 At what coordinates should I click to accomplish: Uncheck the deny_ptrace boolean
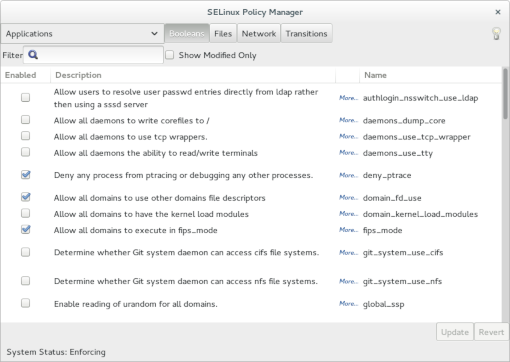[25, 175]
